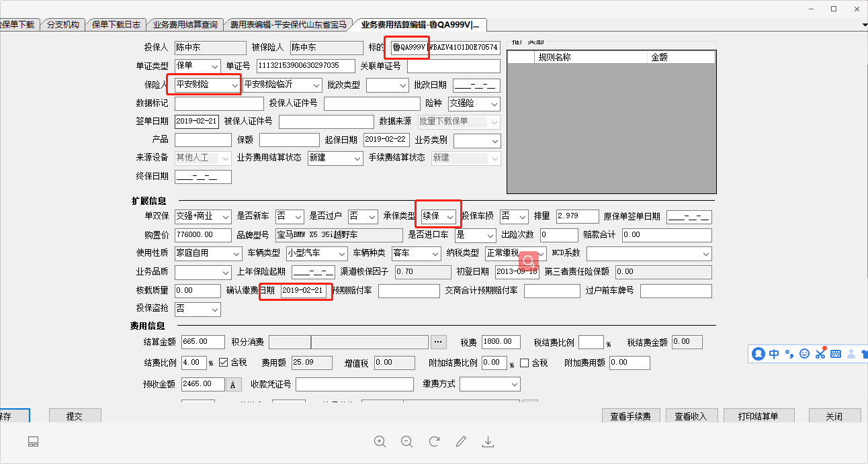The image size is (868, 464).
Task: Click the orange image search overlay icon
Action: pyautogui.click(x=529, y=261)
